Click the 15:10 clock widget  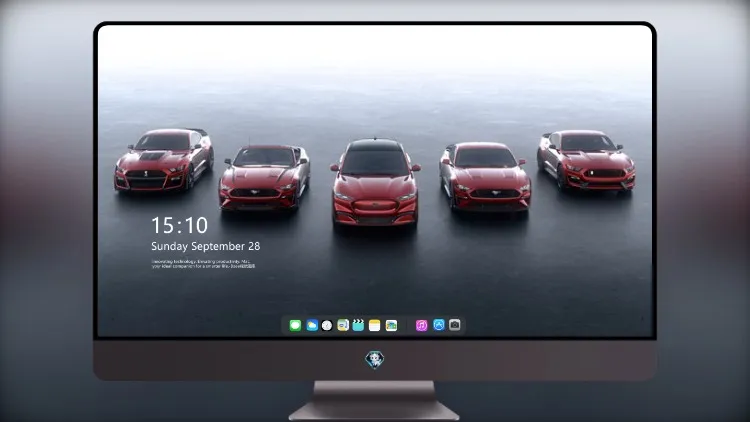[179, 225]
